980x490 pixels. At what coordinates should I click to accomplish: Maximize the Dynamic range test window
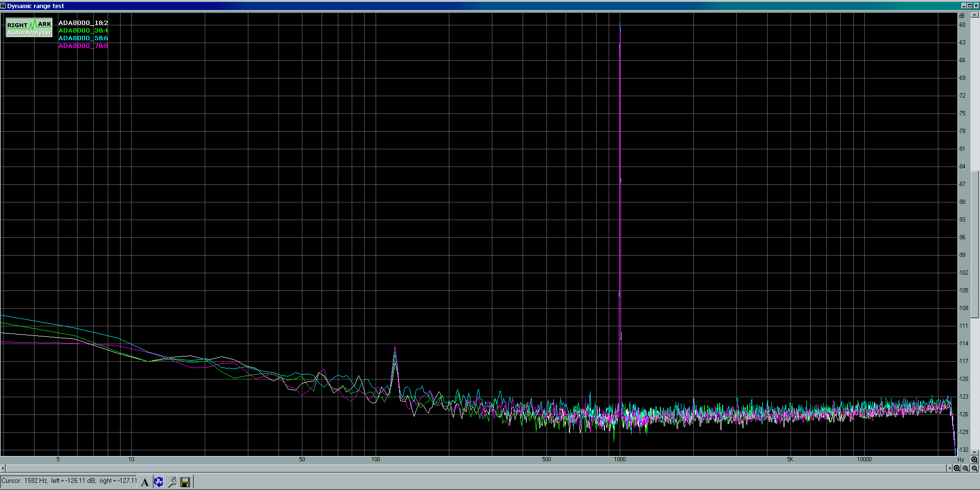970,6
